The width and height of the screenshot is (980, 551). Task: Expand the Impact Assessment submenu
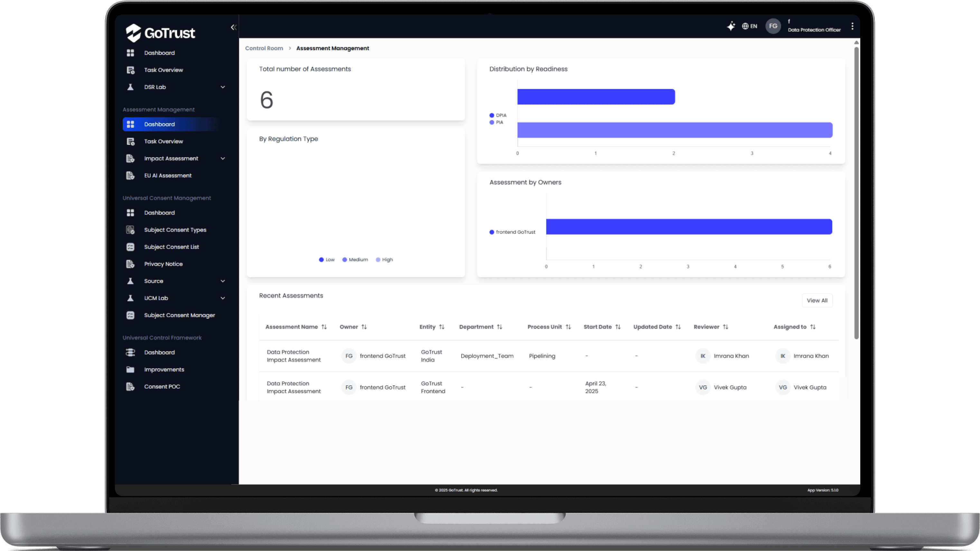pos(223,159)
